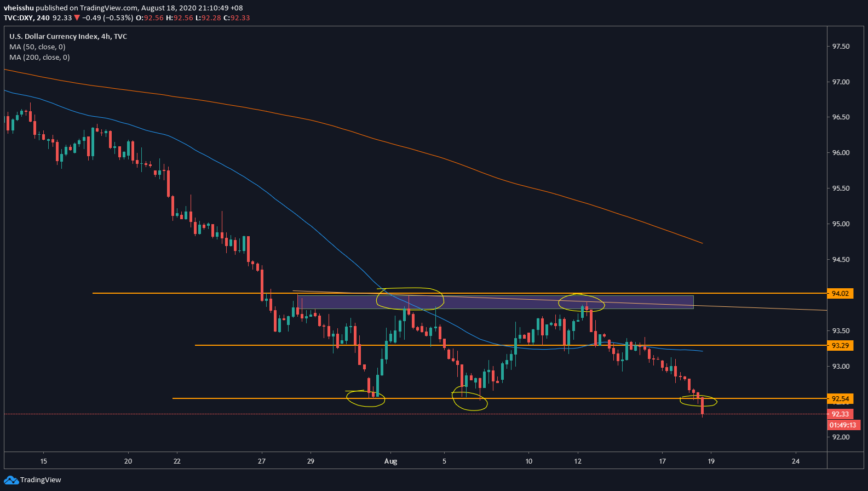Click the −0.49 (−0.53%) change value
This screenshot has height=491, width=868.
107,18
